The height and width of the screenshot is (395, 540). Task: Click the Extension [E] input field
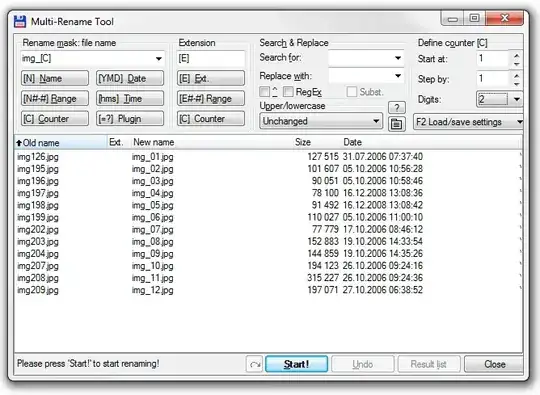tap(211, 59)
